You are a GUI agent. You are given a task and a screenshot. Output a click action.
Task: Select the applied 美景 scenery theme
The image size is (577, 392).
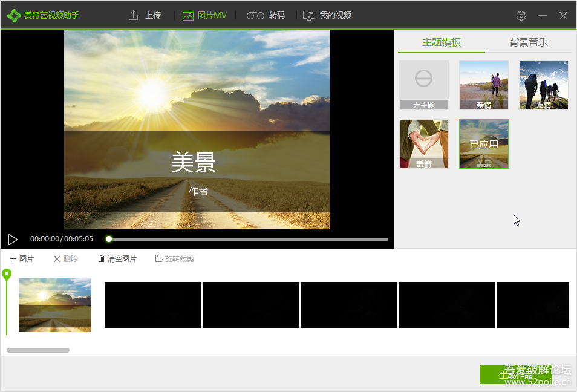pyautogui.click(x=483, y=143)
